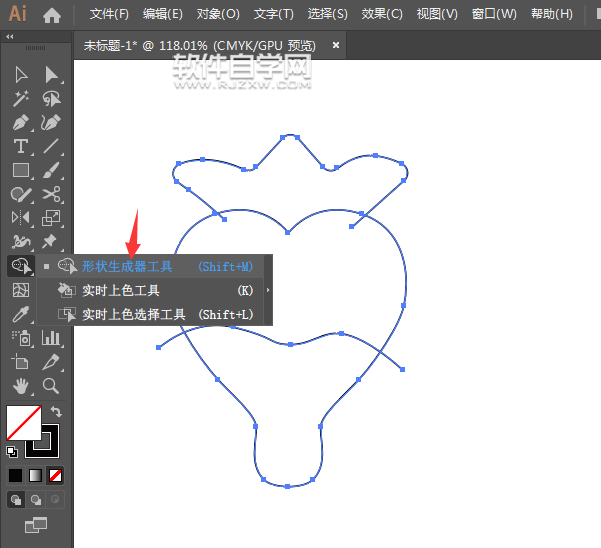Select the Column Graph tool
The width and height of the screenshot is (601, 548).
click(51, 338)
